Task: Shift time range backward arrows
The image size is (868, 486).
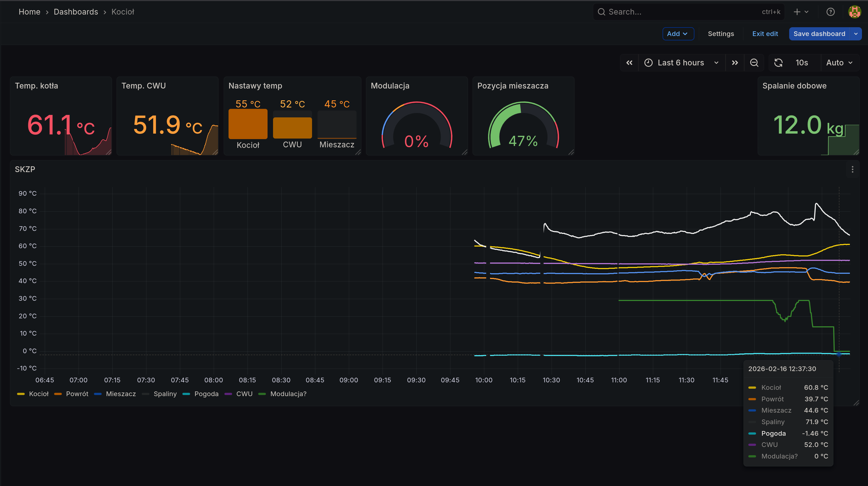Action: point(629,63)
